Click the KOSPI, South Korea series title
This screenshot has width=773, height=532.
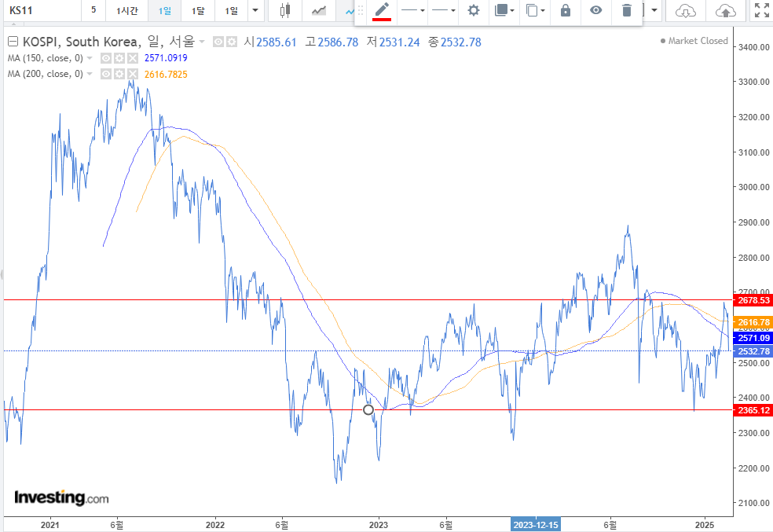tap(82, 42)
